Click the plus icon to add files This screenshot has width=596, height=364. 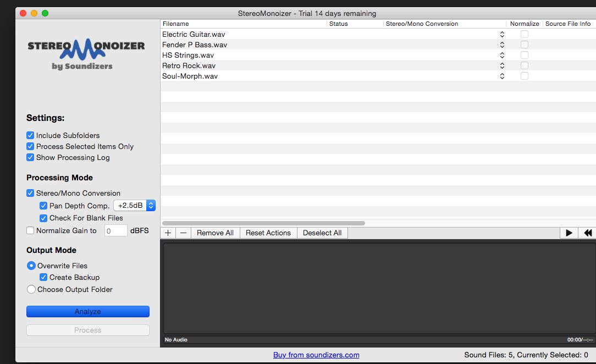[168, 233]
